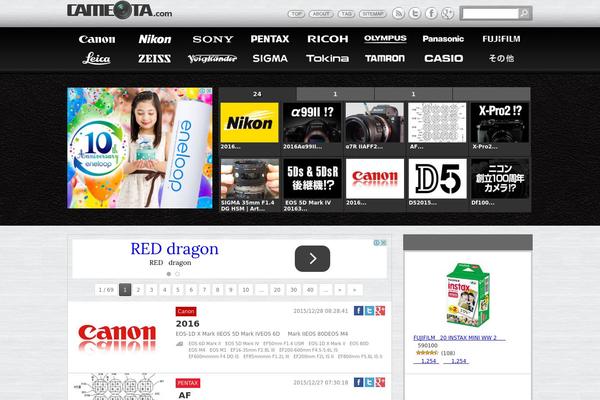Open the Google Plus icon in header
The image size is (600, 400).
pyautogui.click(x=447, y=13)
